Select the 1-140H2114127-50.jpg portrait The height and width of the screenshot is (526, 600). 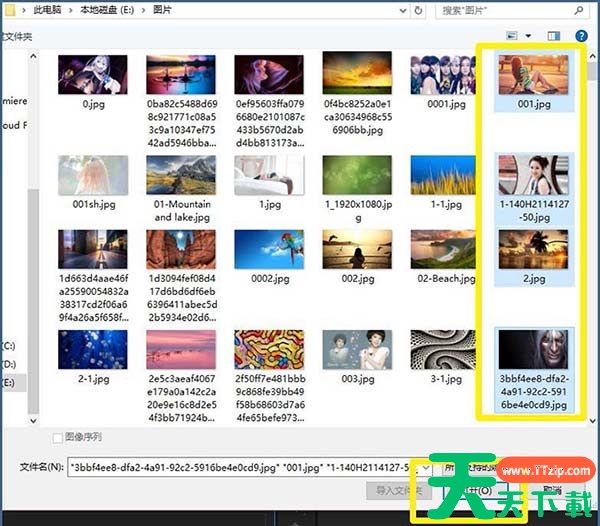[x=533, y=175]
